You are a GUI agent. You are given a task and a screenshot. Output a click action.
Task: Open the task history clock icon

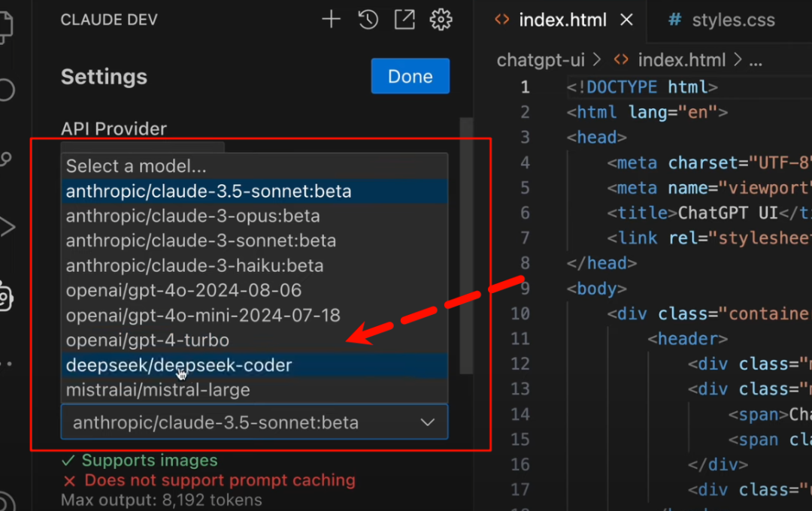click(368, 20)
